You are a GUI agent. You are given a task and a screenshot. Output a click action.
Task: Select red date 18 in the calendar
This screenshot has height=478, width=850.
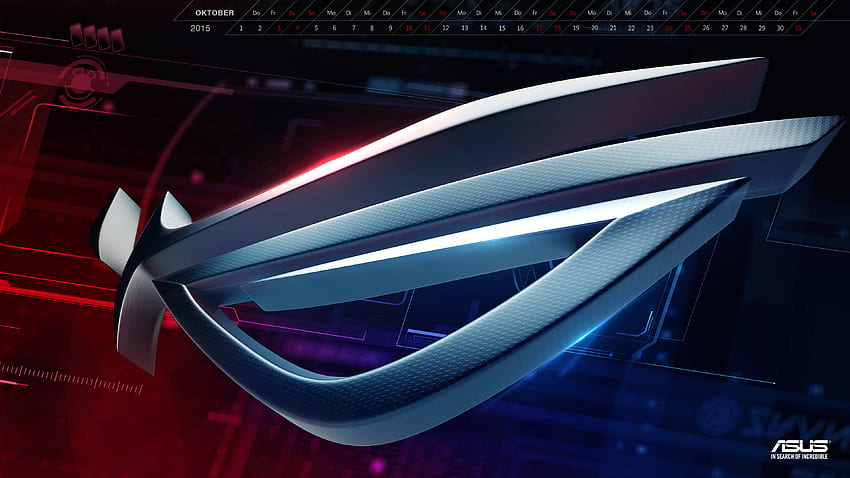[557, 28]
